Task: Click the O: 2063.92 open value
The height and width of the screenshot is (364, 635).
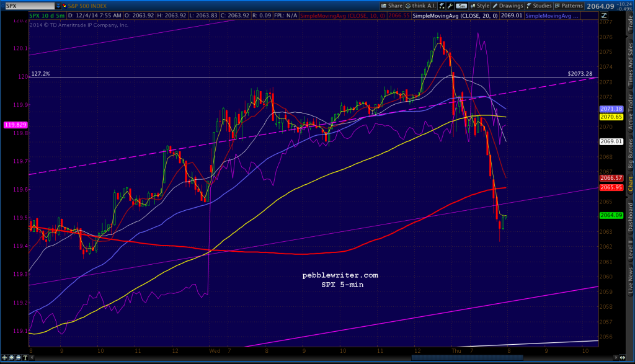Action: [139, 16]
